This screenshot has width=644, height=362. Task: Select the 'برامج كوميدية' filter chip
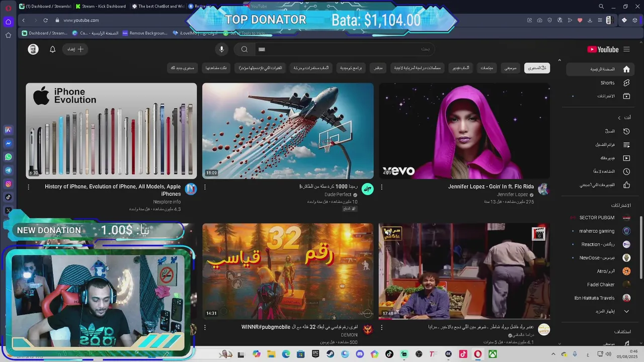(x=351, y=68)
